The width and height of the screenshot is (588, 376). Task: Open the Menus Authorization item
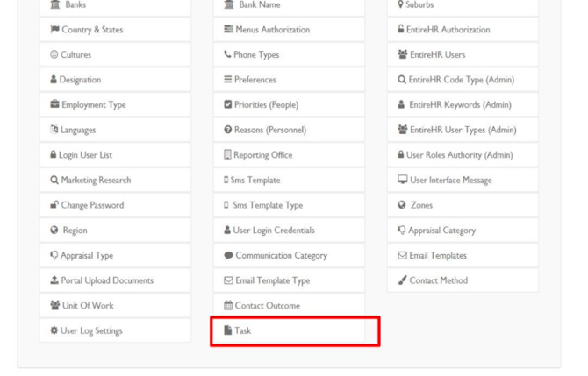289,29
